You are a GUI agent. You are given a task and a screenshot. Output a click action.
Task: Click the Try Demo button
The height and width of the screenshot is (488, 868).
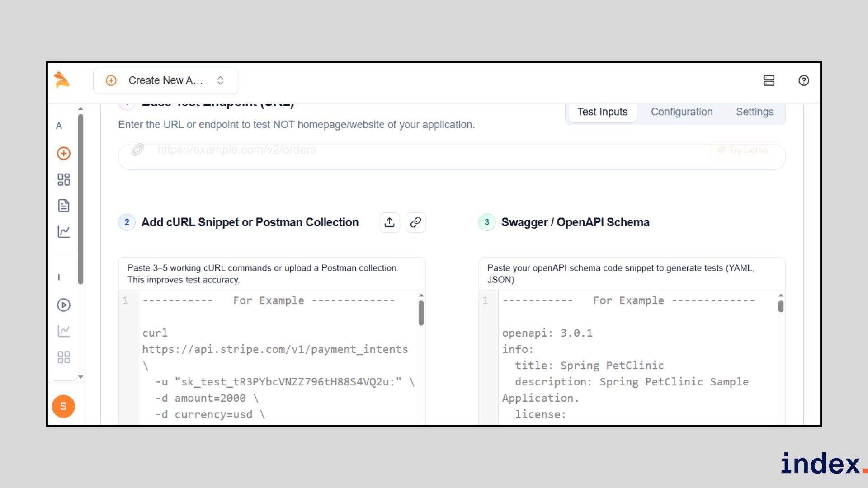(742, 150)
